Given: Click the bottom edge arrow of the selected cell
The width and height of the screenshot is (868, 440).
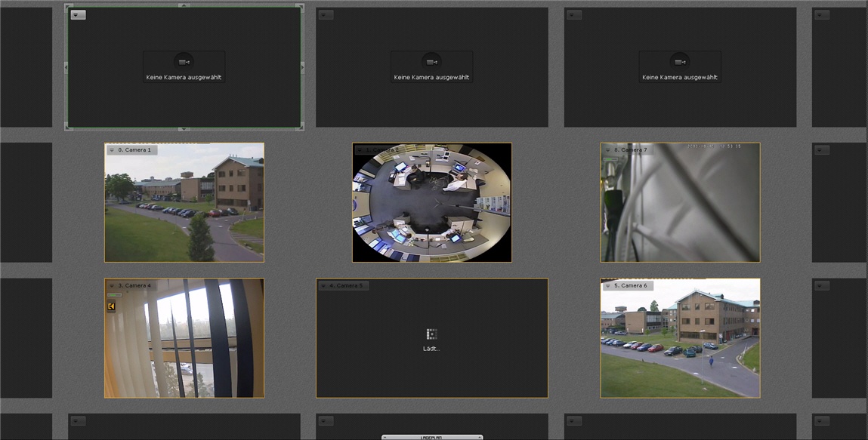Looking at the screenshot, I should coord(184,129).
